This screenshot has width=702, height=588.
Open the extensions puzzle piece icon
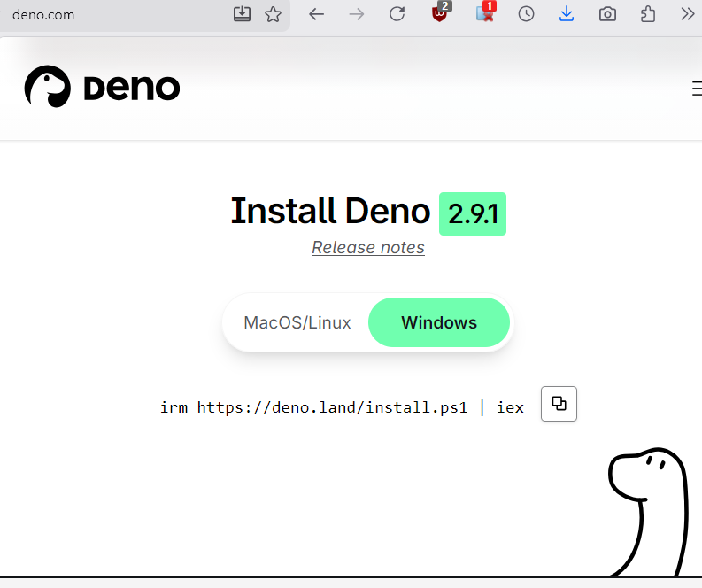[648, 14]
